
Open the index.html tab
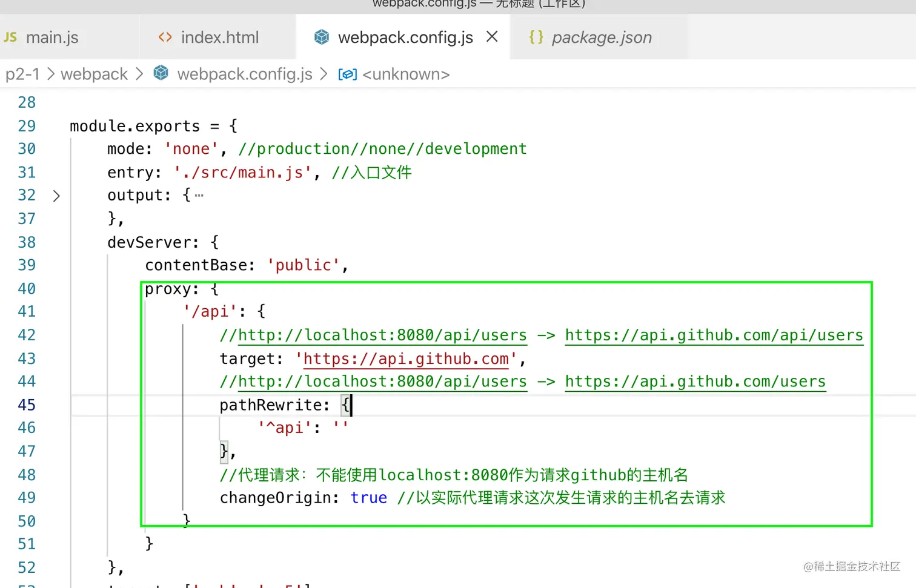[219, 38]
